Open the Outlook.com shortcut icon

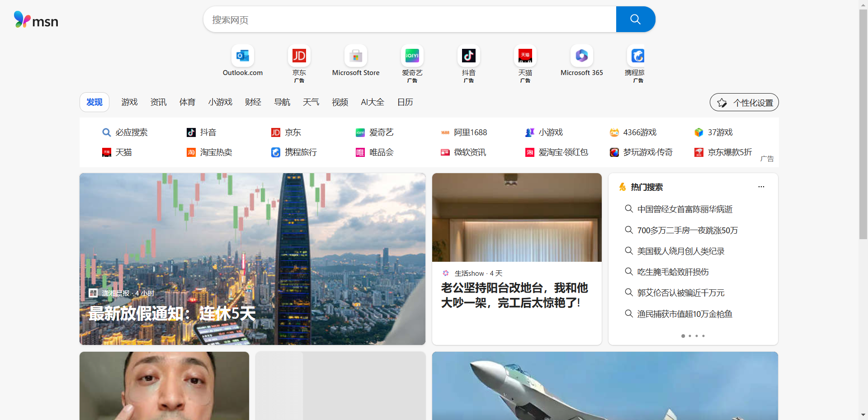point(243,56)
